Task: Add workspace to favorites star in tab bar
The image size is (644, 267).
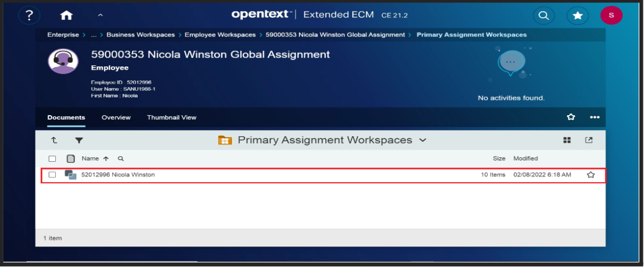Action: coord(571,117)
